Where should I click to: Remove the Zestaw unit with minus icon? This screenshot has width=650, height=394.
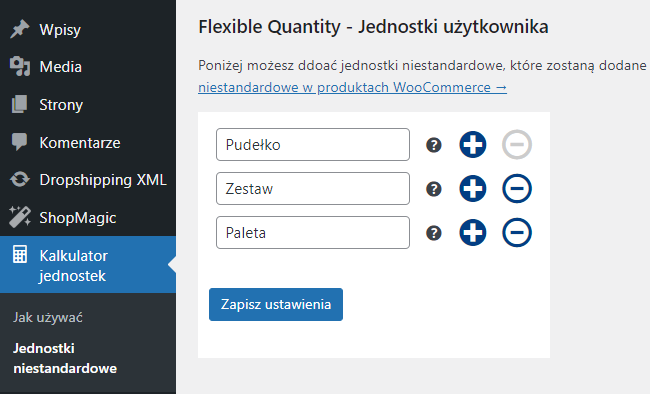click(517, 189)
